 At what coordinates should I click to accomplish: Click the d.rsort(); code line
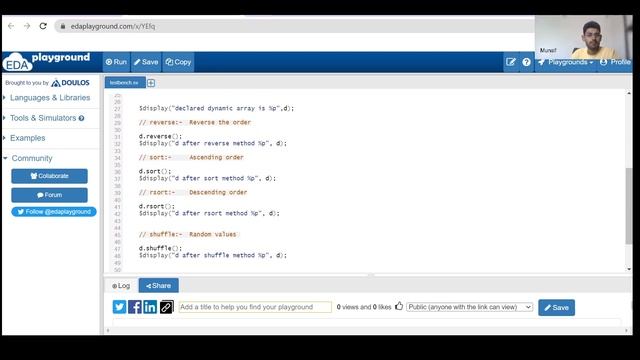coord(157,207)
